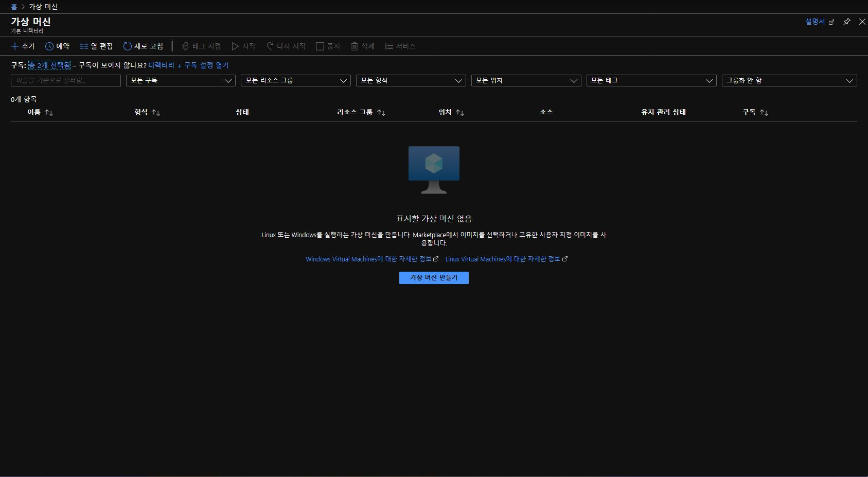This screenshot has width=868, height=477.
Task: Go to 홈 breadcrumb link
Action: click(x=14, y=7)
